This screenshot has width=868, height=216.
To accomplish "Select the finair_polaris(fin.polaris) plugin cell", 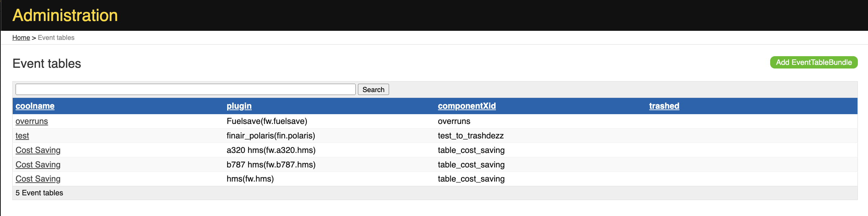I will (271, 136).
